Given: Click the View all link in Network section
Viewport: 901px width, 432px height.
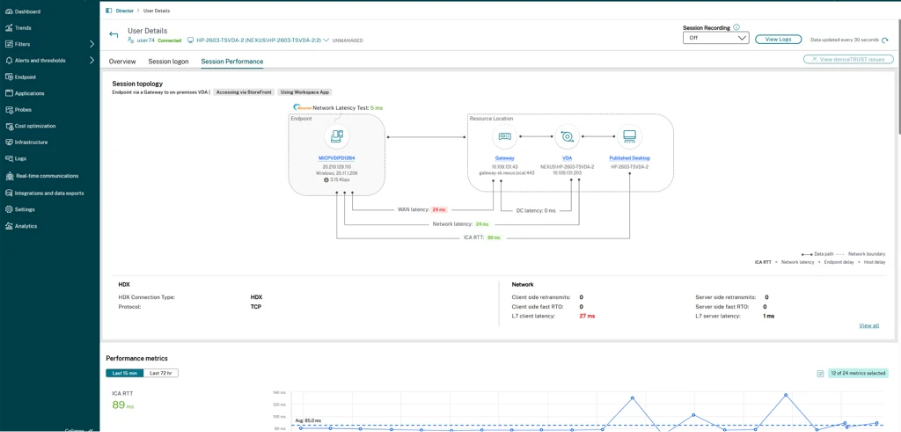Looking at the screenshot, I should click(x=869, y=326).
